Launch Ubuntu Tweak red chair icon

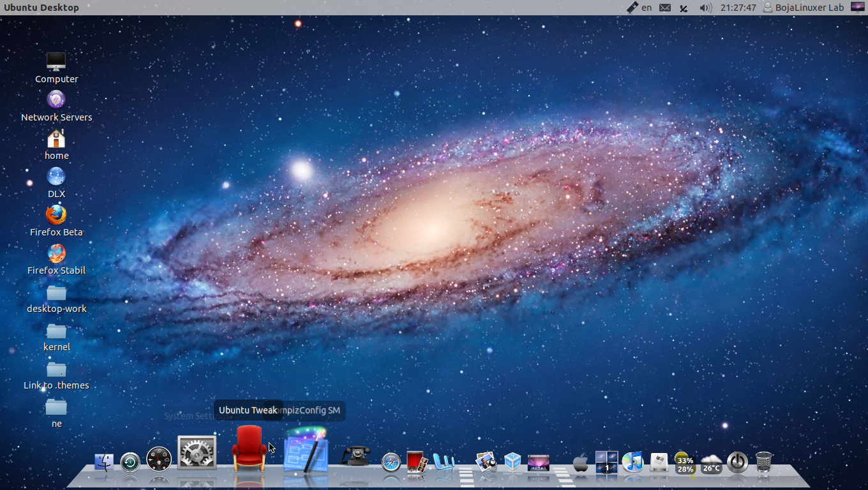(x=249, y=449)
